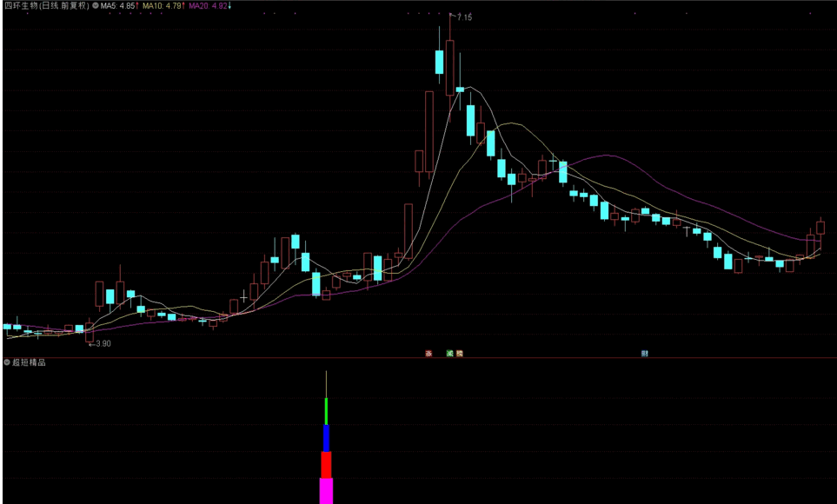837x504 pixels.
Task: Open the 超短精品 indicator panel dropdown
Action: [x=7, y=362]
